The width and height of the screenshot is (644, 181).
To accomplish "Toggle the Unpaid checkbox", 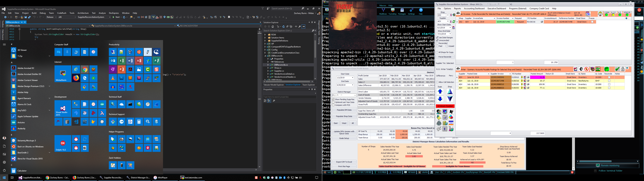I will [x=447, y=46].
